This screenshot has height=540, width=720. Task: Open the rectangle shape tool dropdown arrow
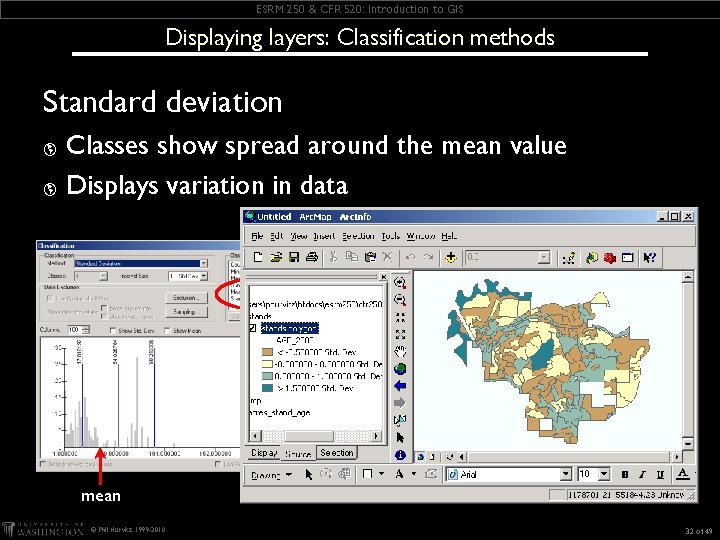click(382, 473)
